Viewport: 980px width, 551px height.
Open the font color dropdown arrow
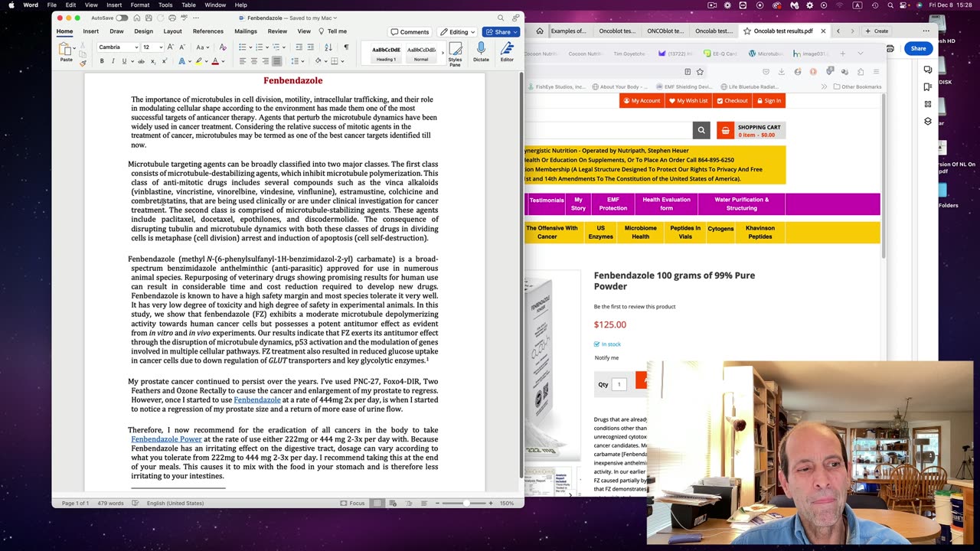pyautogui.click(x=223, y=61)
